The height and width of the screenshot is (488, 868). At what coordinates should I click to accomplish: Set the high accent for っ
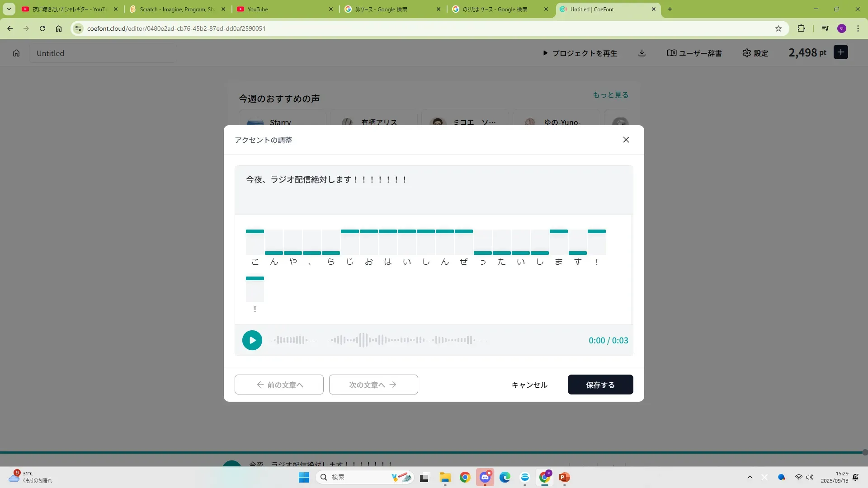point(483,232)
